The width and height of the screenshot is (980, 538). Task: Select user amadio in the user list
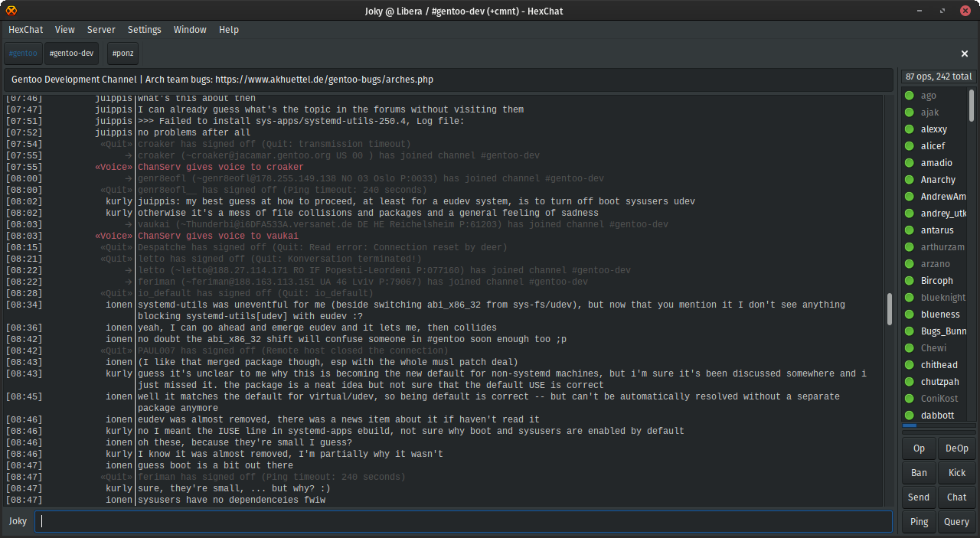(936, 163)
